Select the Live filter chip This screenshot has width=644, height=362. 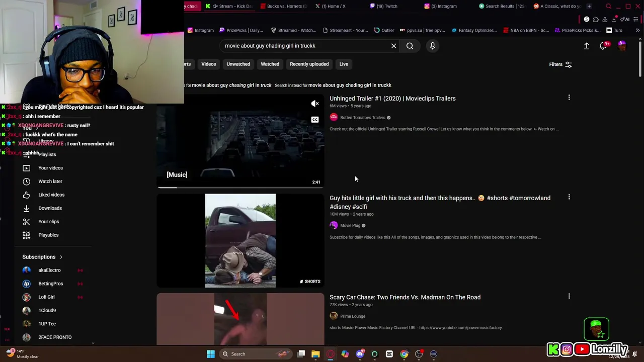(344, 64)
